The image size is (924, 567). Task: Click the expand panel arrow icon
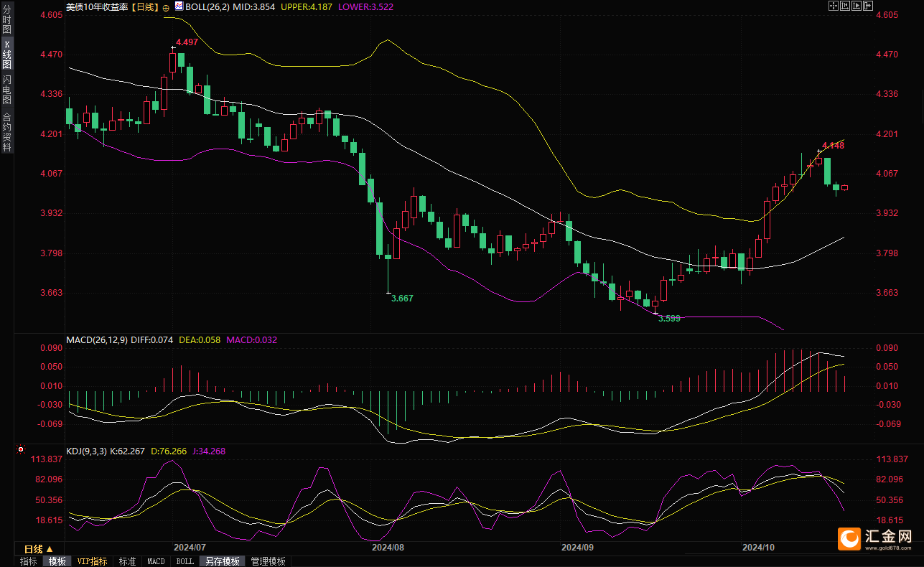pos(868,6)
